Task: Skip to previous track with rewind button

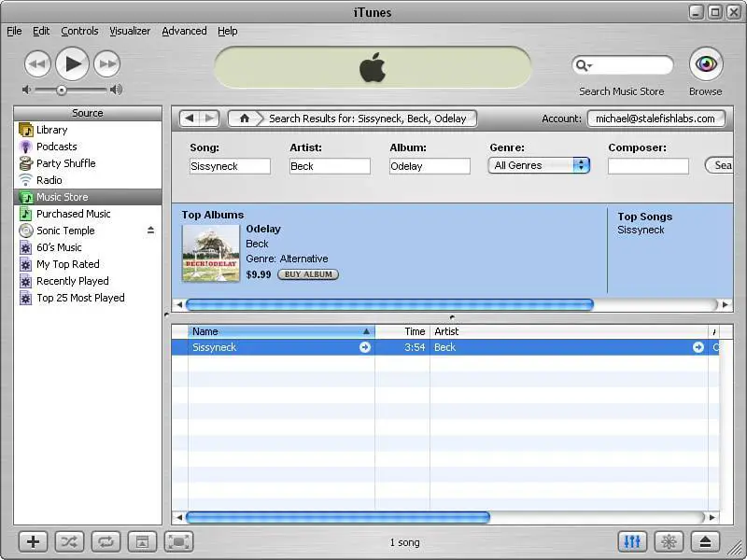Action: 37,63
